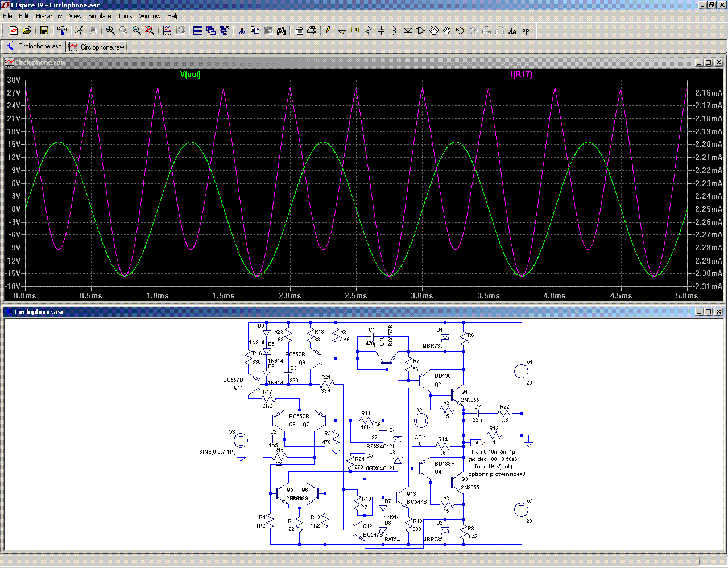Open the Simulate menu

100,16
